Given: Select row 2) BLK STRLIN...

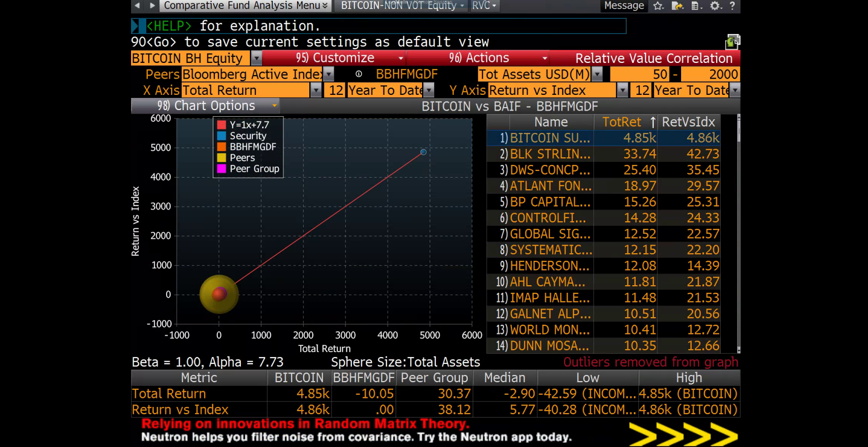Looking at the screenshot, I should pyautogui.click(x=603, y=154).
